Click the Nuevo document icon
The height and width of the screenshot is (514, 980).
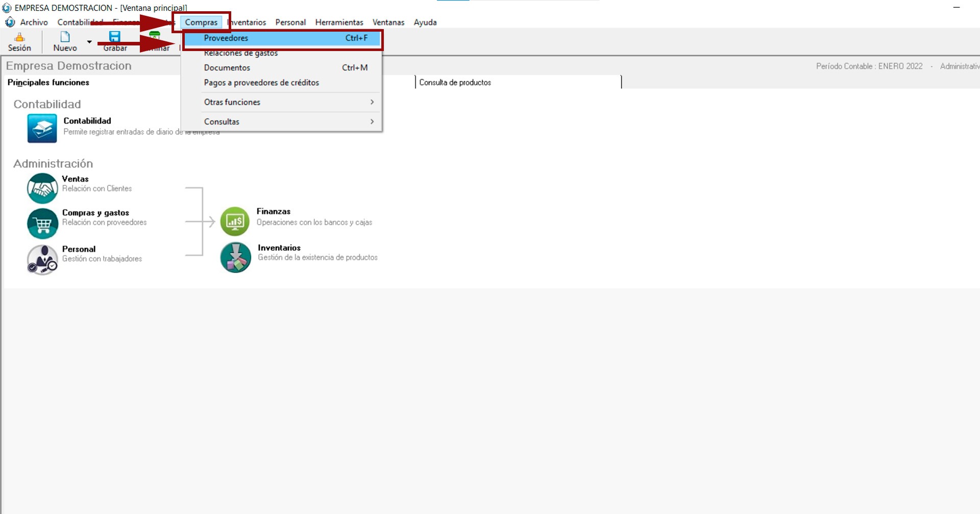click(65, 37)
